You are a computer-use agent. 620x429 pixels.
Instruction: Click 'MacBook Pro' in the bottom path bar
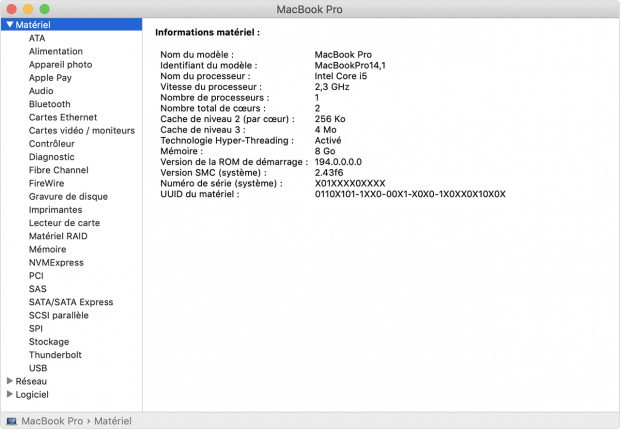coord(52,421)
